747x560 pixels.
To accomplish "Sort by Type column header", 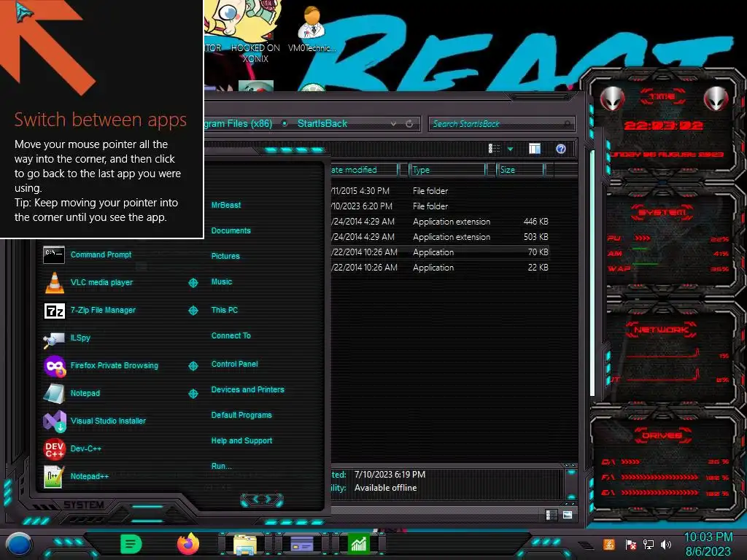I will tap(447, 170).
